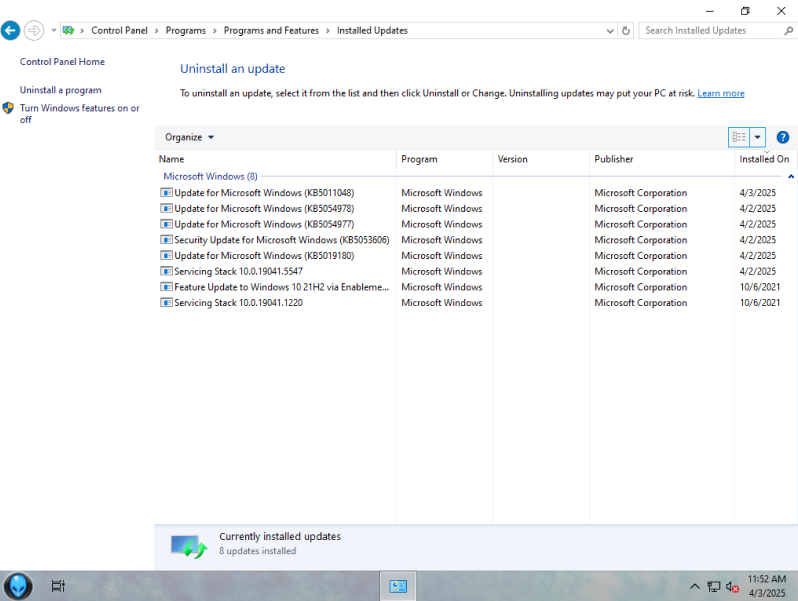Focus the Search Installed Updates field
The width and height of the screenshot is (798, 601).
tap(711, 31)
